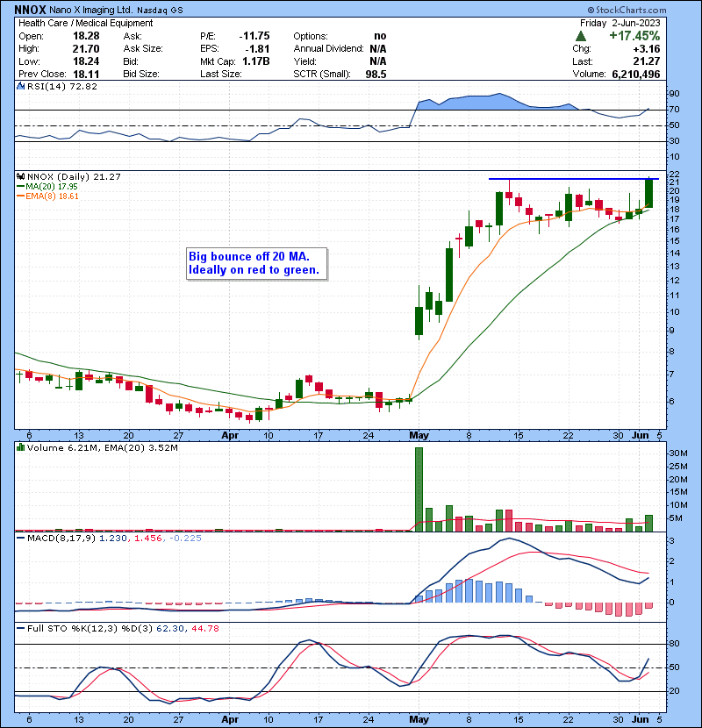Click the MACD histogram value -0.225
The image size is (702, 728).
tap(185, 539)
